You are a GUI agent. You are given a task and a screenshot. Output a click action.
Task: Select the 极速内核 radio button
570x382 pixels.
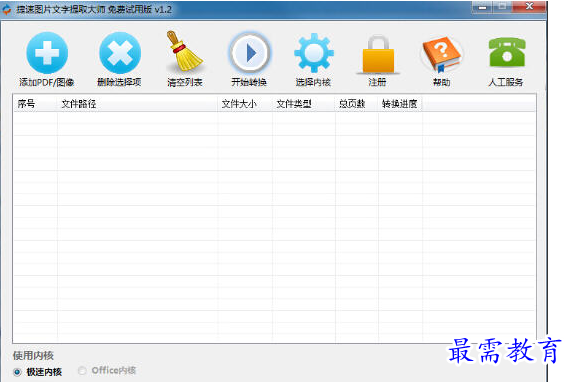[17, 372]
